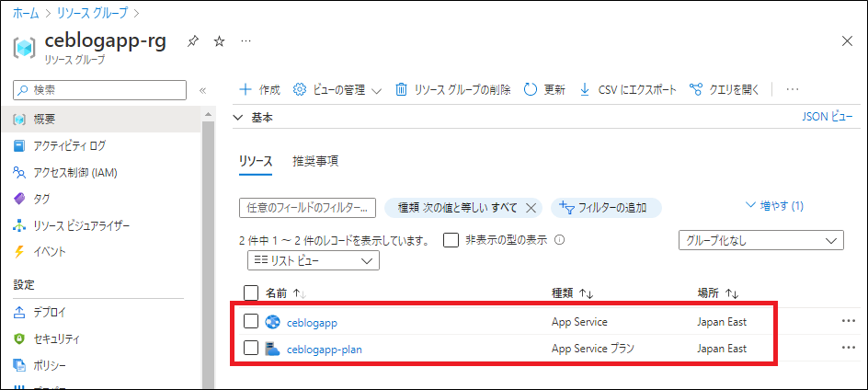The height and width of the screenshot is (390, 868).
Task: Open the ceblogapp resource link
Action: click(313, 322)
